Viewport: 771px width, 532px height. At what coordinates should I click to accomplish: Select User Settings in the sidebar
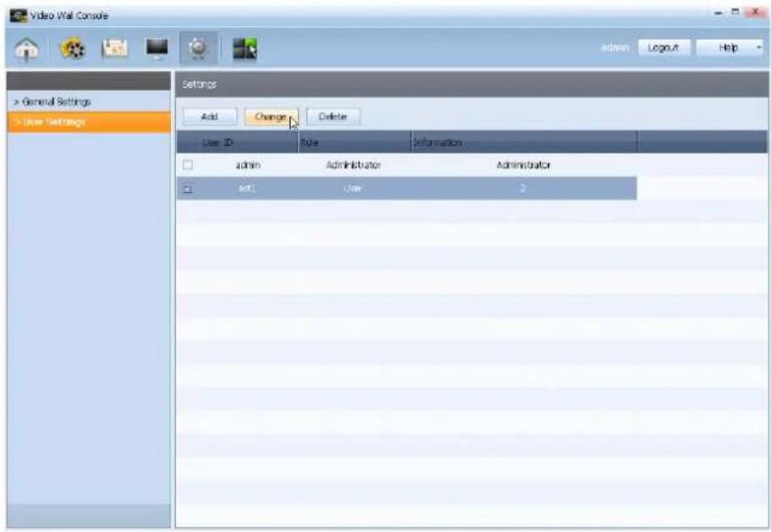[89, 122]
